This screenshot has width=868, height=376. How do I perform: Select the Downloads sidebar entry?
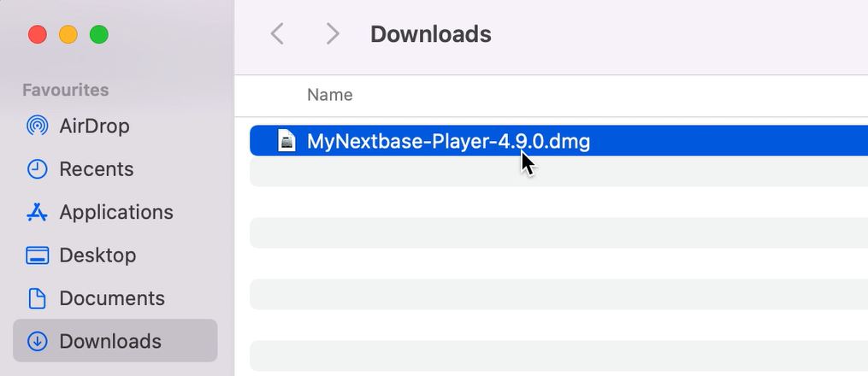(115, 341)
